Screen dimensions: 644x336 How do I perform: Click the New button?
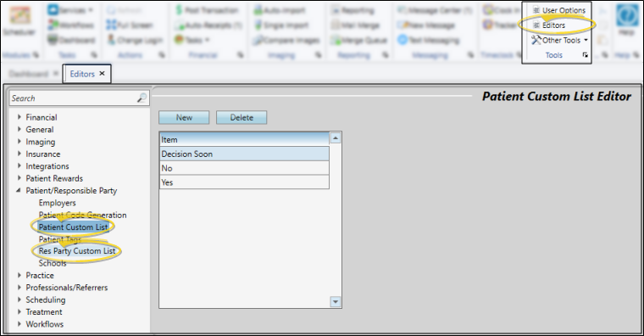click(x=184, y=118)
